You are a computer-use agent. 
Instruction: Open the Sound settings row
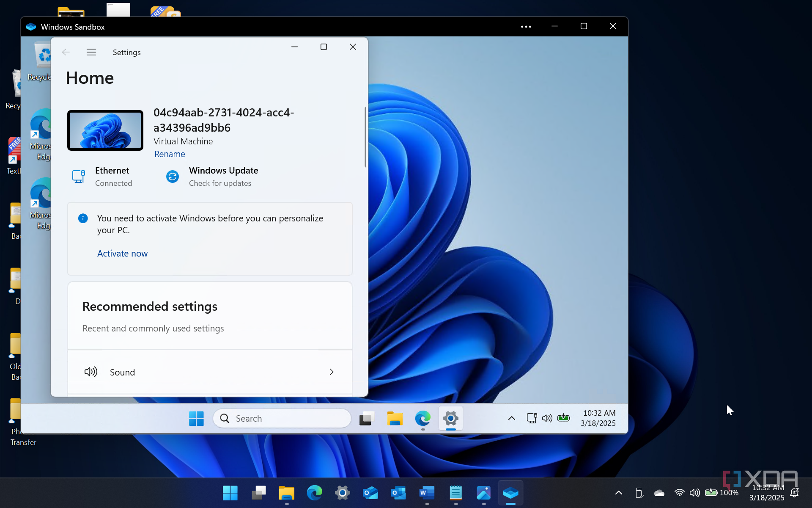pyautogui.click(x=210, y=372)
